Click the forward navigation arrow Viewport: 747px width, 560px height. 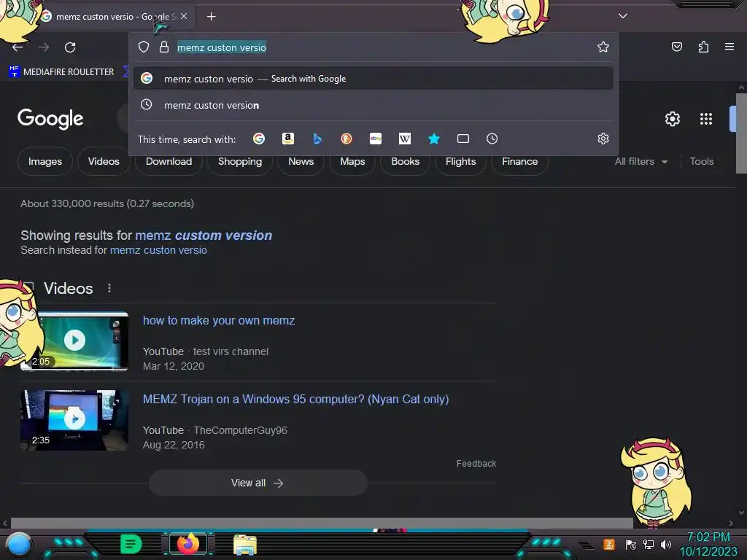[x=44, y=47]
